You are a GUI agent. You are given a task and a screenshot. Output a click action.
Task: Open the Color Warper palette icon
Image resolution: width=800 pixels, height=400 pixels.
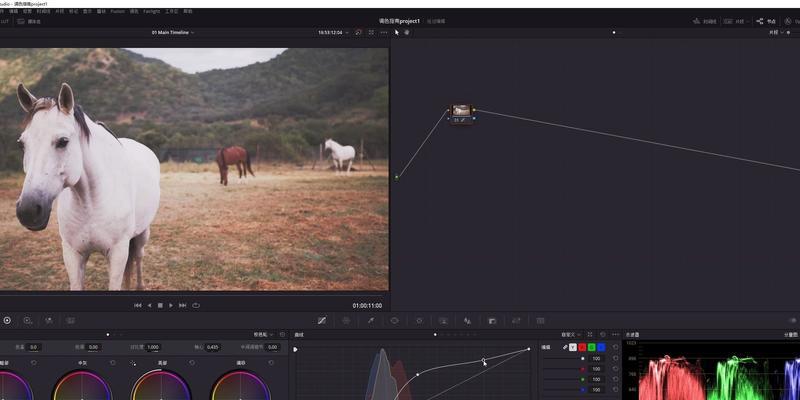coord(346,320)
